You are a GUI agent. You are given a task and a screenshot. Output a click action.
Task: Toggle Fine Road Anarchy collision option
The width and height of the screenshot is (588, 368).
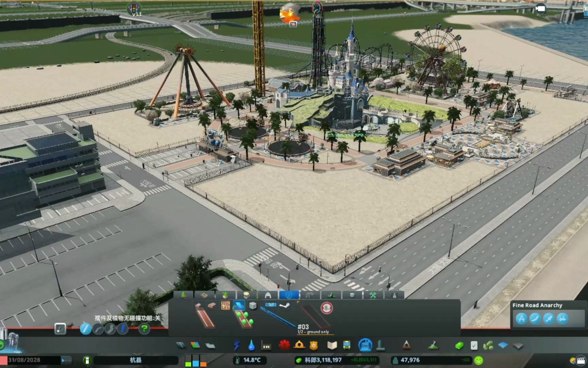(x=562, y=319)
